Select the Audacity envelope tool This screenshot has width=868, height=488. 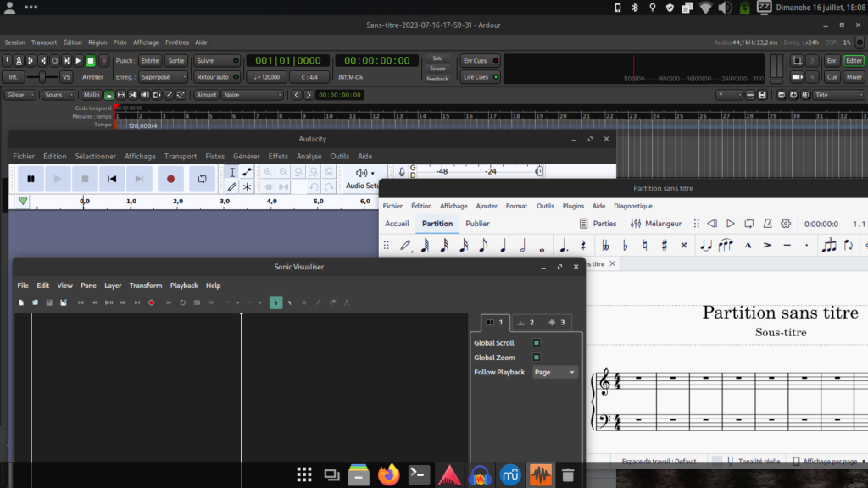(247, 172)
